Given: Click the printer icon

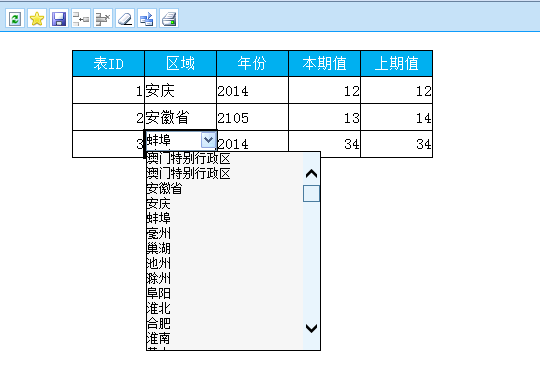Looking at the screenshot, I should click(169, 19).
